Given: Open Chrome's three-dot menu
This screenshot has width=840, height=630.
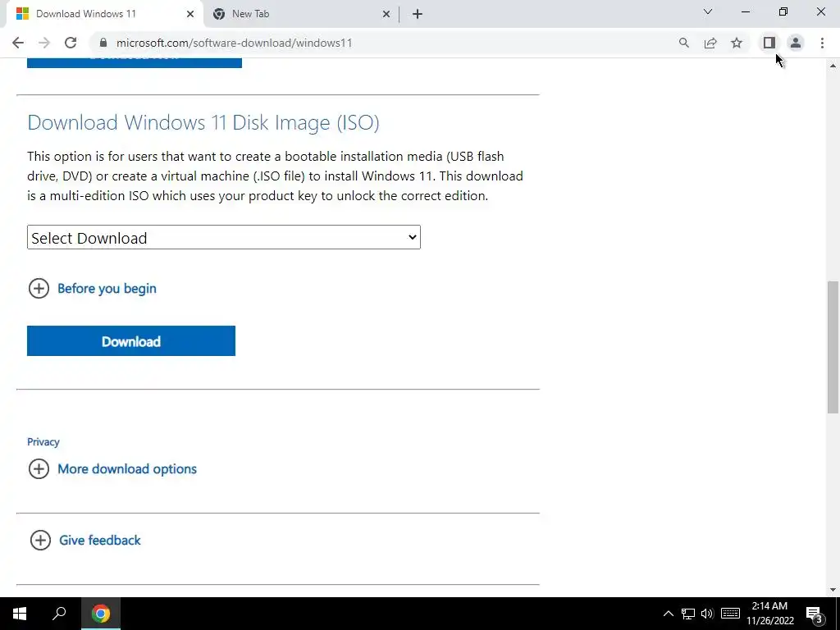Looking at the screenshot, I should tap(822, 43).
